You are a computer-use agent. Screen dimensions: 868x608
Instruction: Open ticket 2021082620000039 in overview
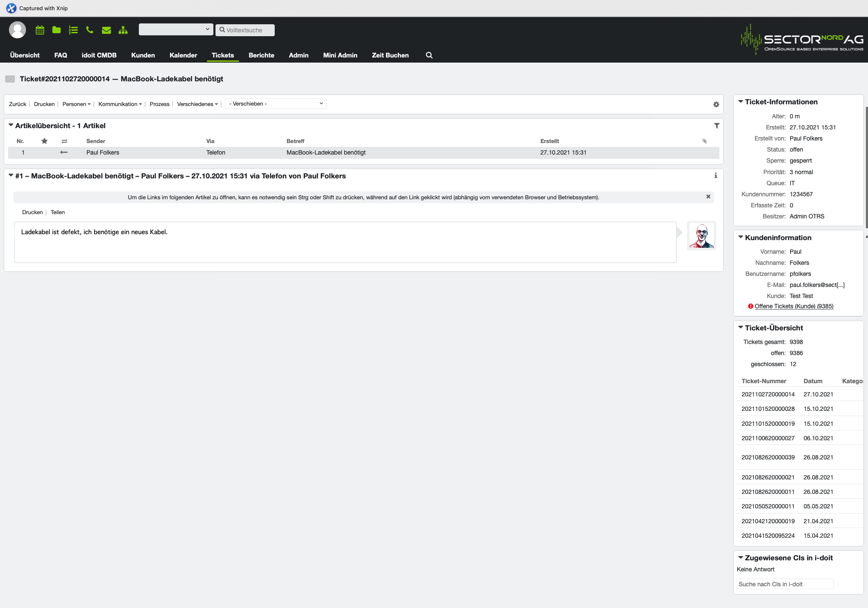(768, 457)
